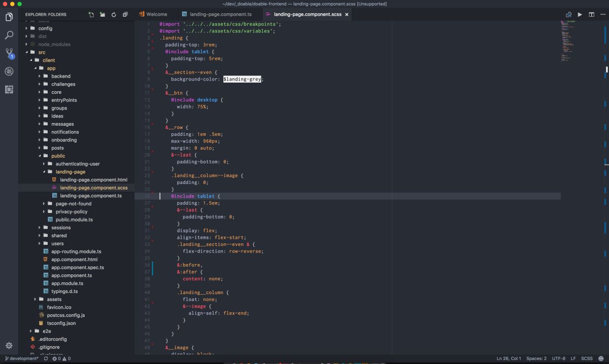Open landing-page.component.html from the Explorer

(x=93, y=180)
